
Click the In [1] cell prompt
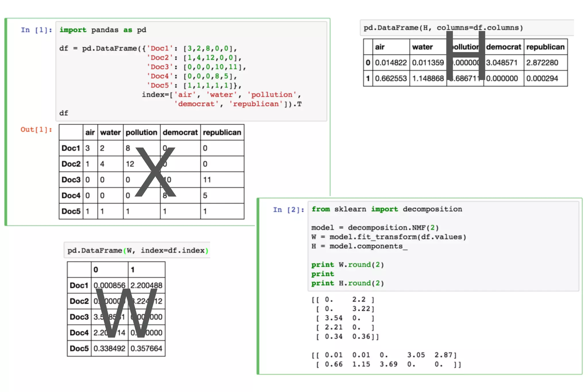pyautogui.click(x=36, y=30)
